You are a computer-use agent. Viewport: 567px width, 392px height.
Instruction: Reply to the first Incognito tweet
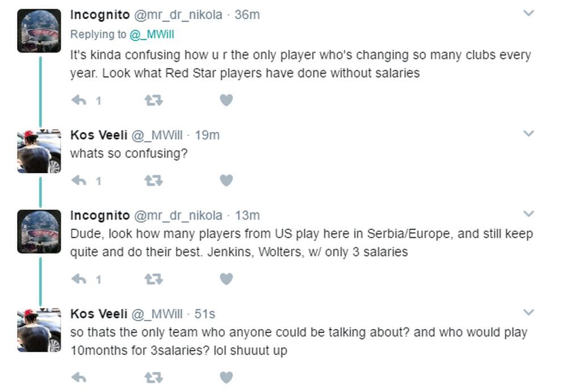[79, 100]
